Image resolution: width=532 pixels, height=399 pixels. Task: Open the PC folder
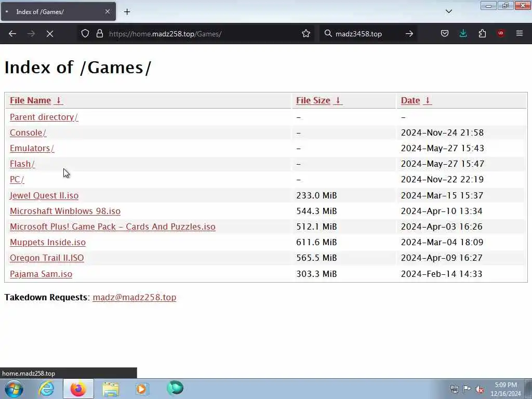coord(17,179)
